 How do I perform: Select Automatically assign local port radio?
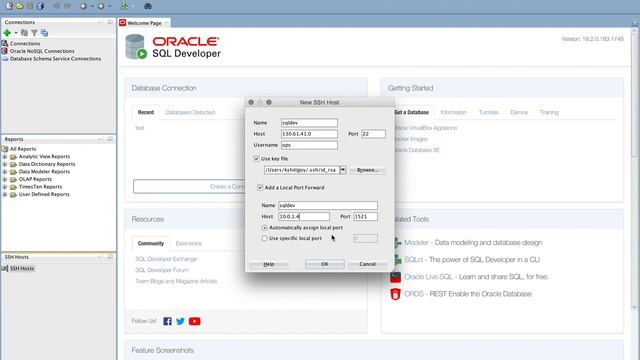pos(264,227)
